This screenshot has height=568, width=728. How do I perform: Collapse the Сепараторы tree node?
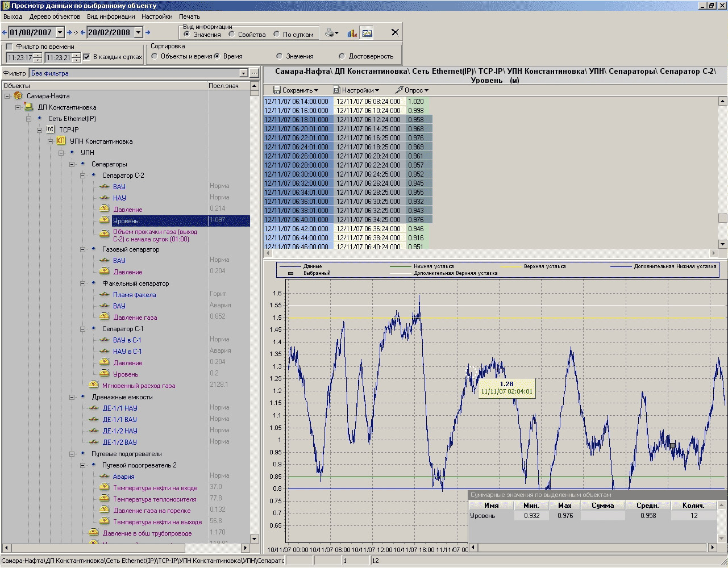point(72,164)
